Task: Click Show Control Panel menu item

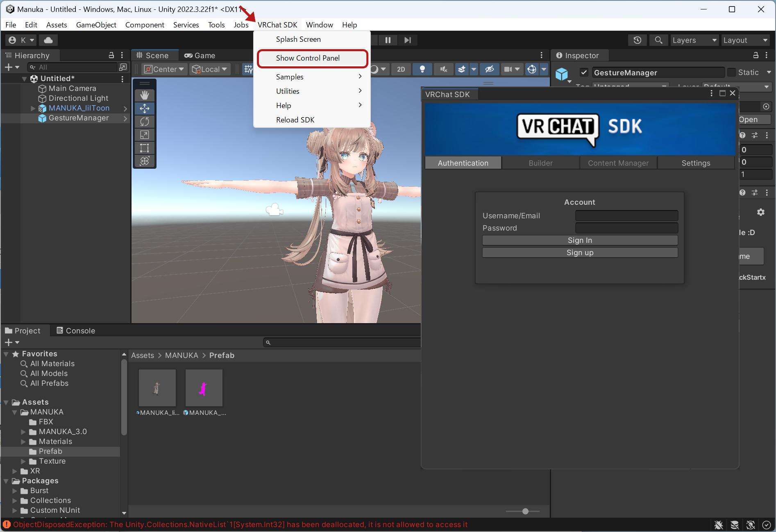Action: 312,58
